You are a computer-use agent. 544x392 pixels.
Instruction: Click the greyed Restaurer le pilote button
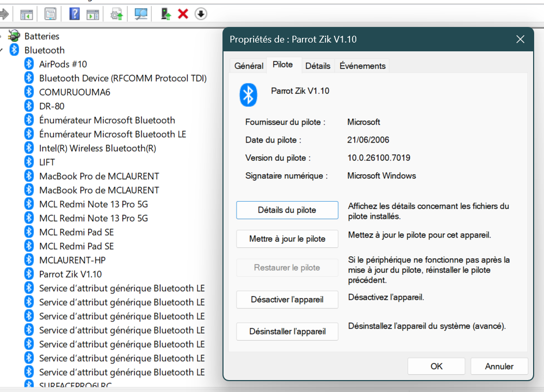click(287, 268)
